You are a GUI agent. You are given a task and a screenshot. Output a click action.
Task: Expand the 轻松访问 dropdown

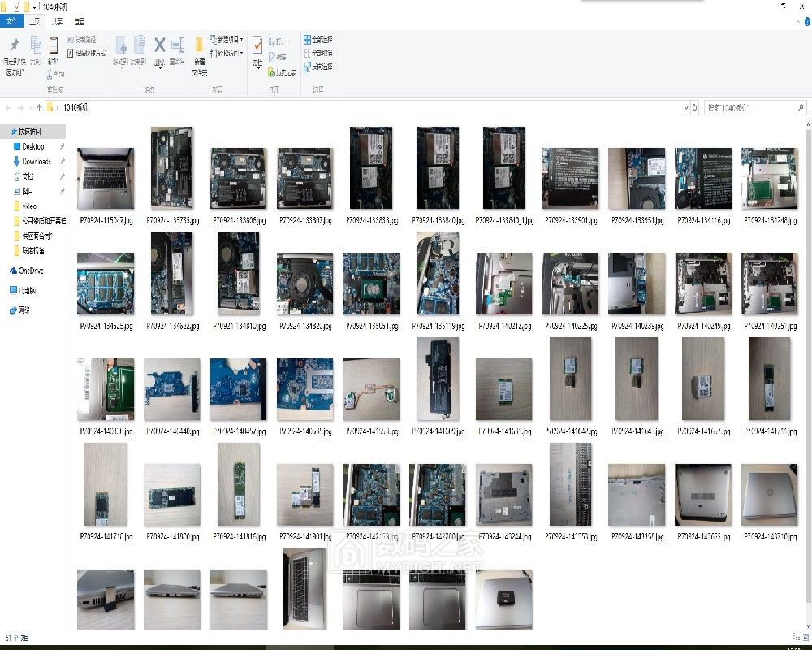coord(226,51)
